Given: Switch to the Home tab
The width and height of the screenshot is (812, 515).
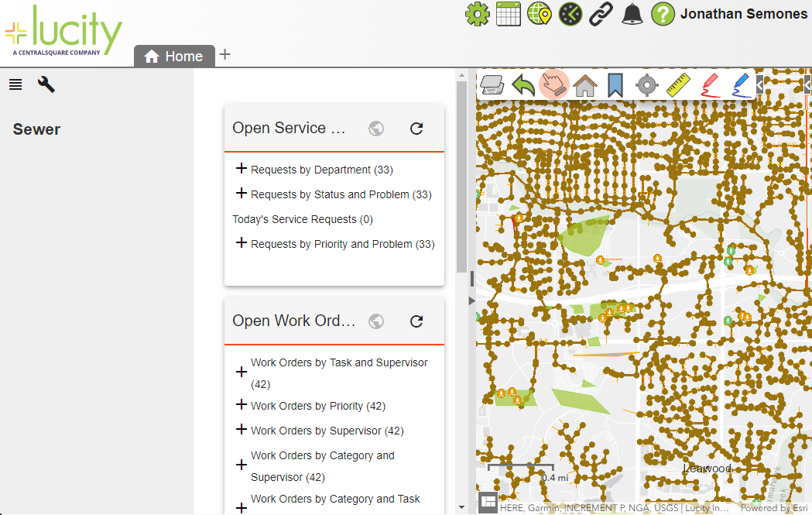Looking at the screenshot, I should coord(174,56).
